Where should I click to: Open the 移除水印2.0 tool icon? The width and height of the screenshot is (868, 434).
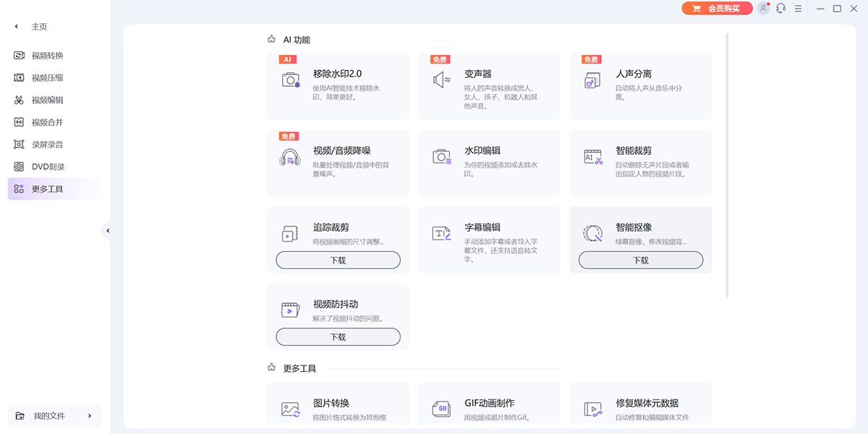[291, 80]
